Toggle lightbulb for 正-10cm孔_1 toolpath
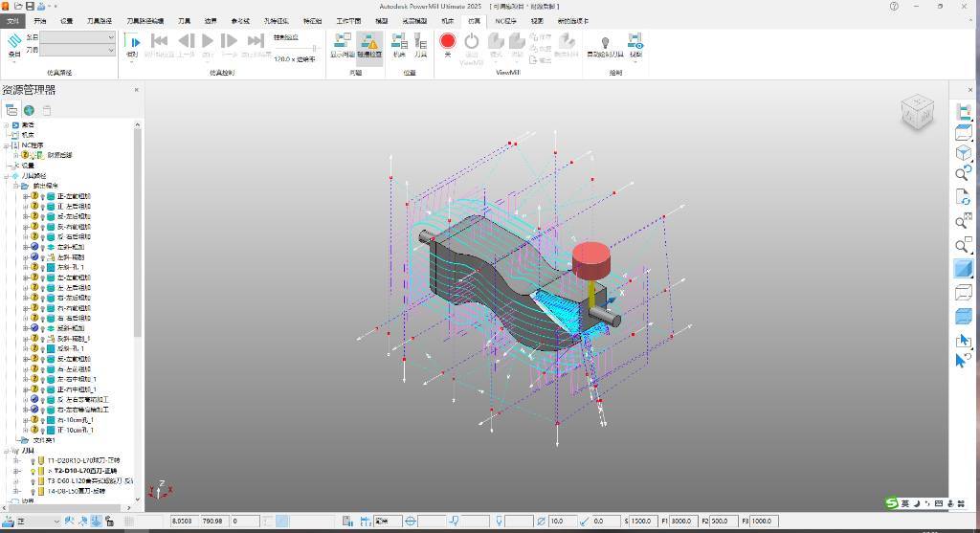Screen dimensions: 980x533 click(42, 430)
